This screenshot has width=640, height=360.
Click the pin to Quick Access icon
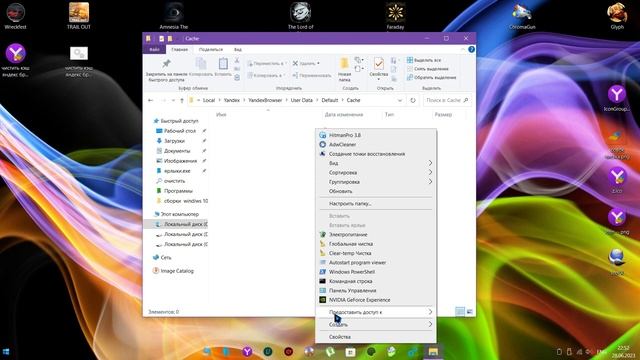(166, 64)
